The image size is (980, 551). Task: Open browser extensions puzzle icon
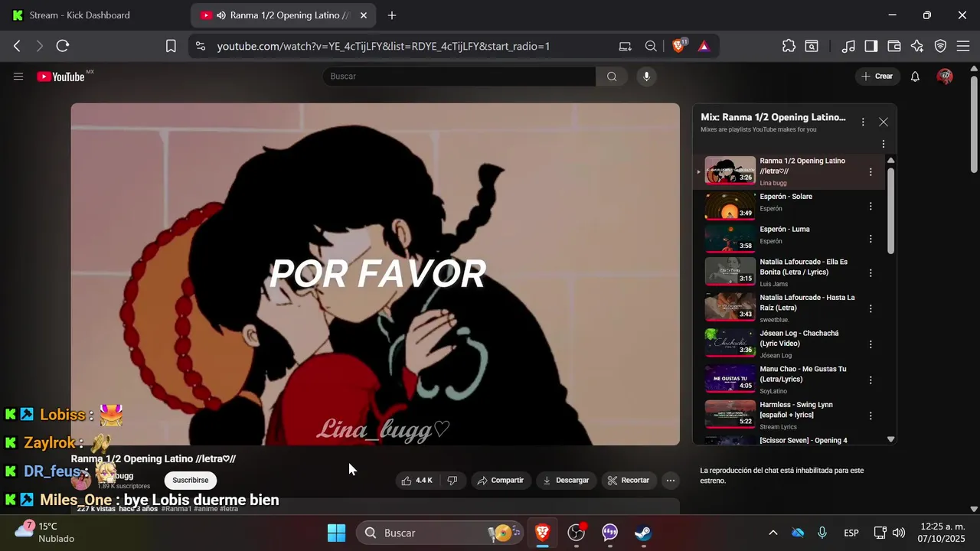tap(789, 46)
